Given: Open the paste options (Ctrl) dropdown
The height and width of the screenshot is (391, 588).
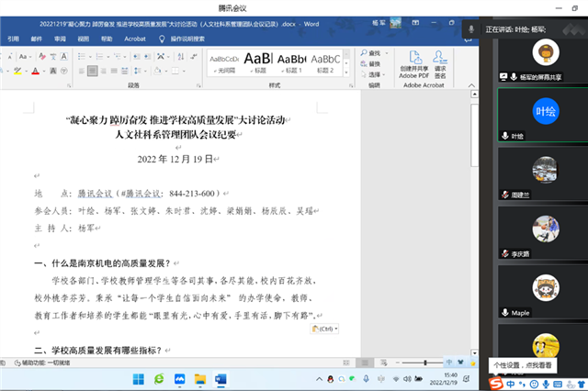Looking at the screenshot, I should [324, 329].
